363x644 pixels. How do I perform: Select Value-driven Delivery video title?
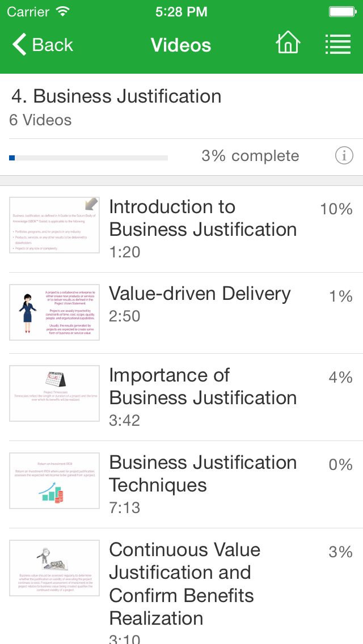point(200,294)
